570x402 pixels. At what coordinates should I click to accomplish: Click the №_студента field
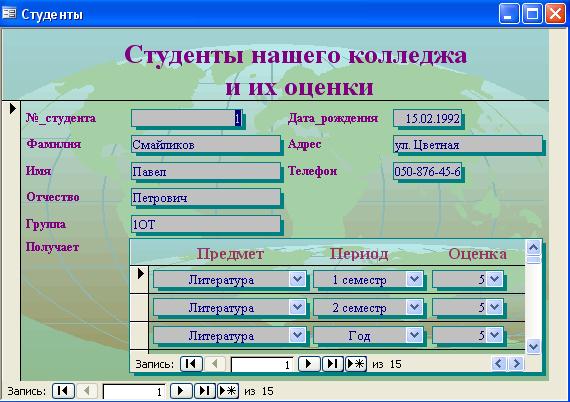click(186, 118)
